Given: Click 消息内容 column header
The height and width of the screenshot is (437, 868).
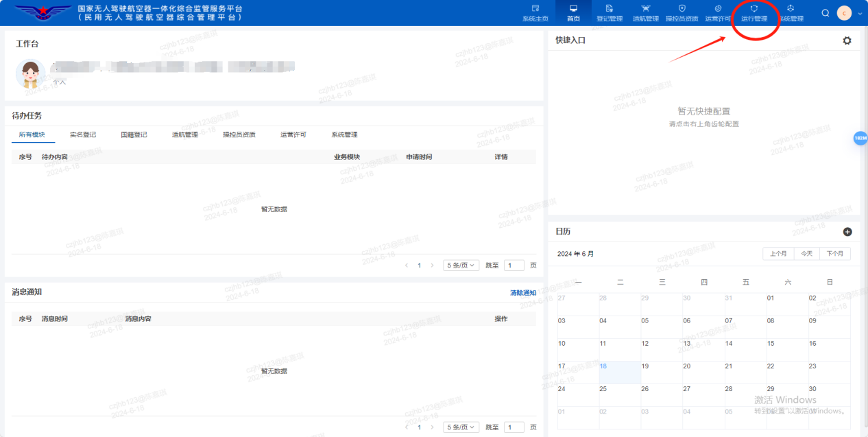Looking at the screenshot, I should click(x=138, y=319).
